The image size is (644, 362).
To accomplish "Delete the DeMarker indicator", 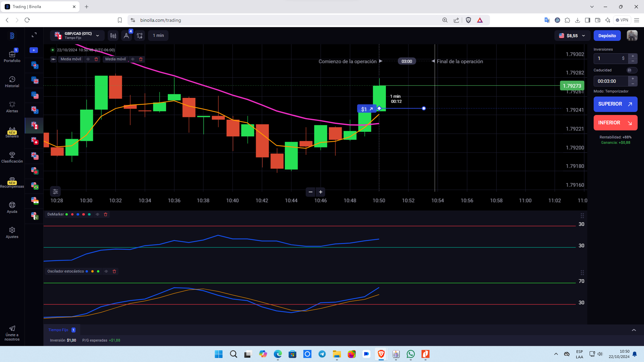I will 106,215.
